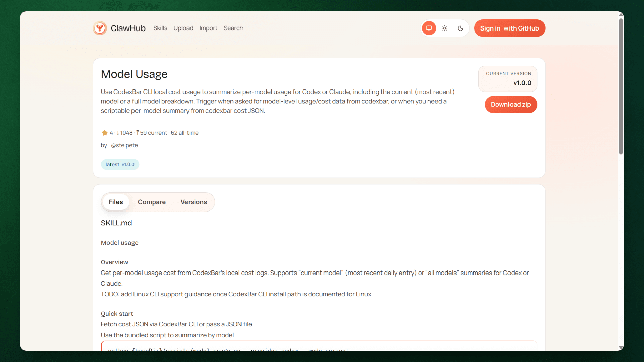Switch to dark theme moon icon
Screen dimensions: 644x362
pos(460,28)
